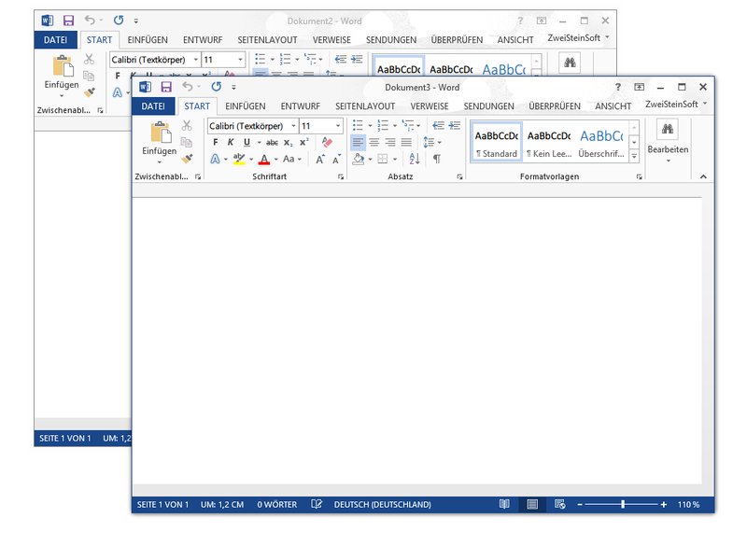Toggle paragraph marks ¶ in Dokument3
This screenshot has width=747, height=560.
point(437,159)
